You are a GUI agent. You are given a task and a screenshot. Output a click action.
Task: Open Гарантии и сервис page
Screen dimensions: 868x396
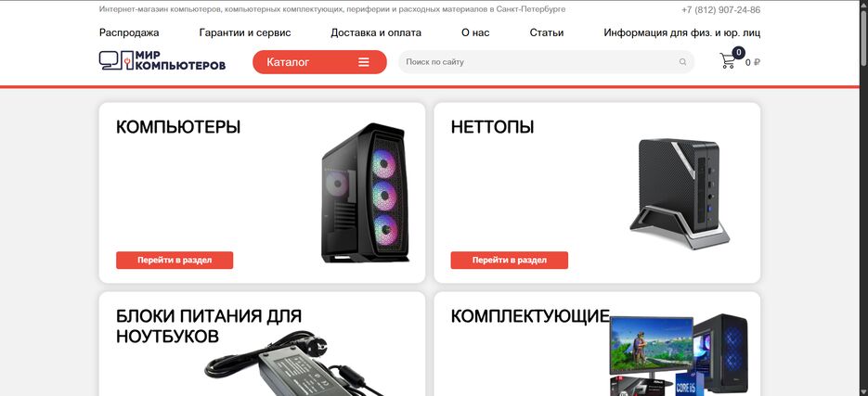coord(245,32)
